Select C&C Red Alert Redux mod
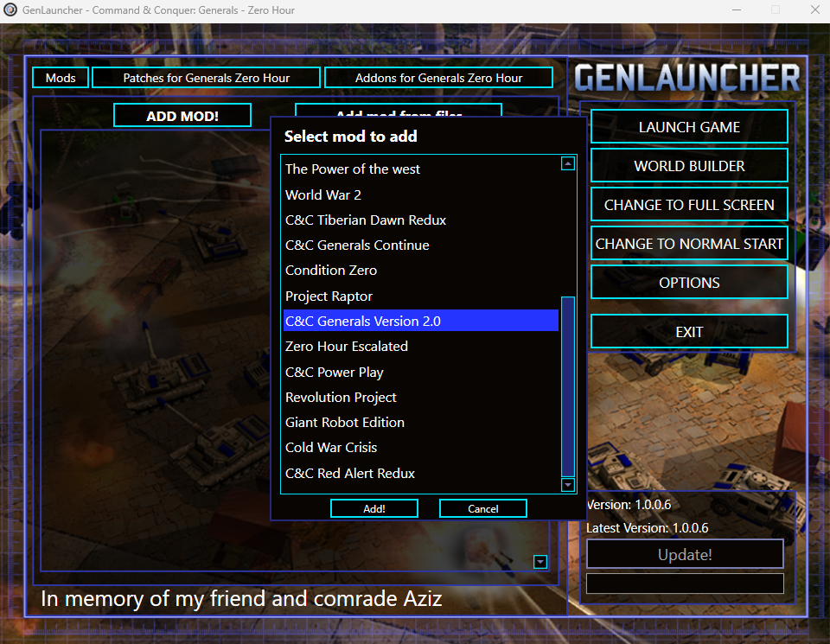This screenshot has height=644, width=830. [x=421, y=473]
